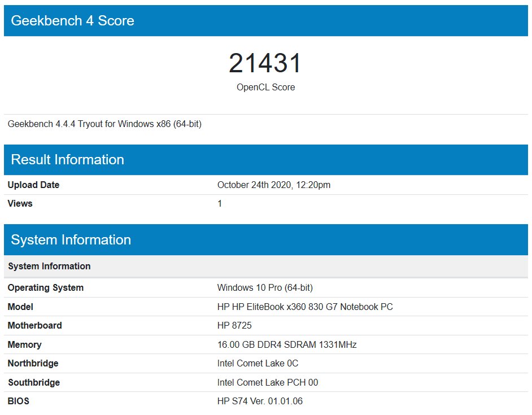Select the 16.00 GB DDR4 SDRAM value
The image size is (532, 415).
[x=287, y=345]
